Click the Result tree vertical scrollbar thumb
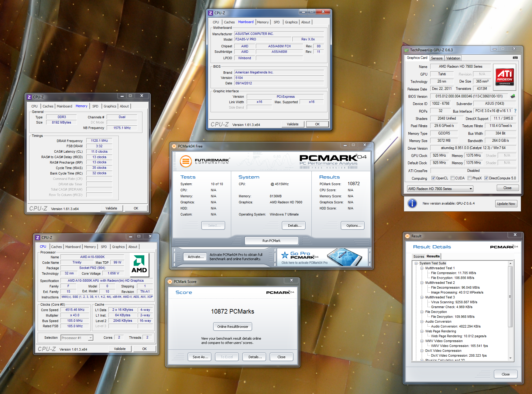 coord(510,297)
